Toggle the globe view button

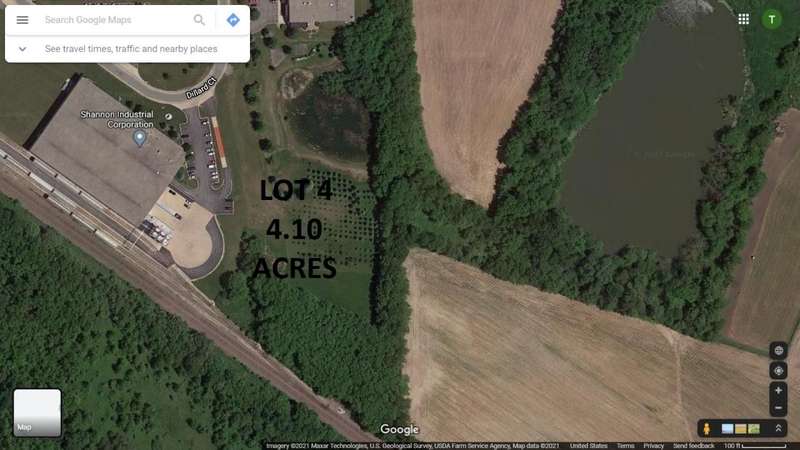(x=779, y=351)
